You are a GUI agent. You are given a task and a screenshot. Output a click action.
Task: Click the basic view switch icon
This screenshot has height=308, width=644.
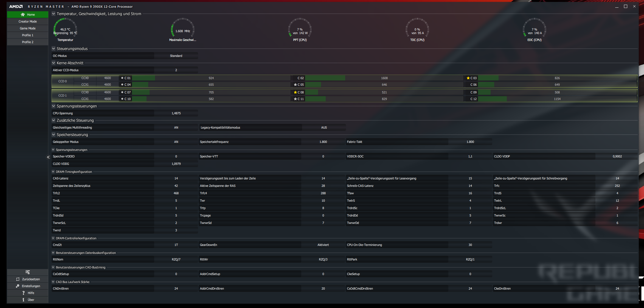[x=28, y=272]
